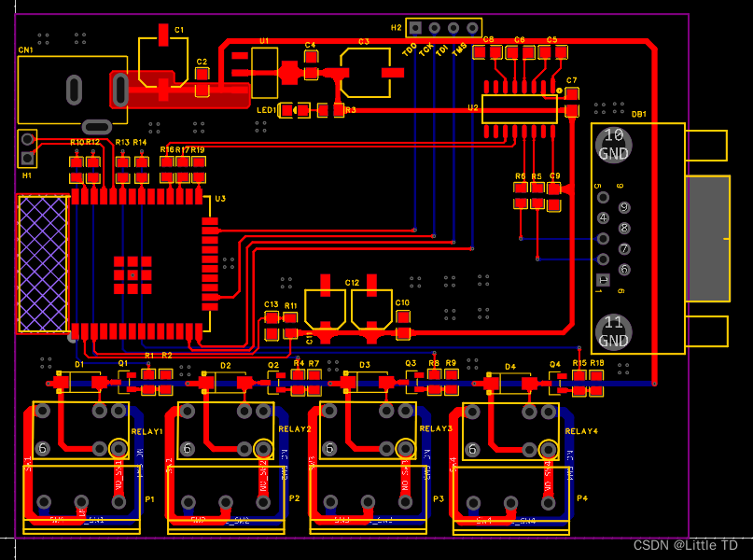Click the R13 resistor label
This screenshot has height=560, width=753.
(122, 142)
